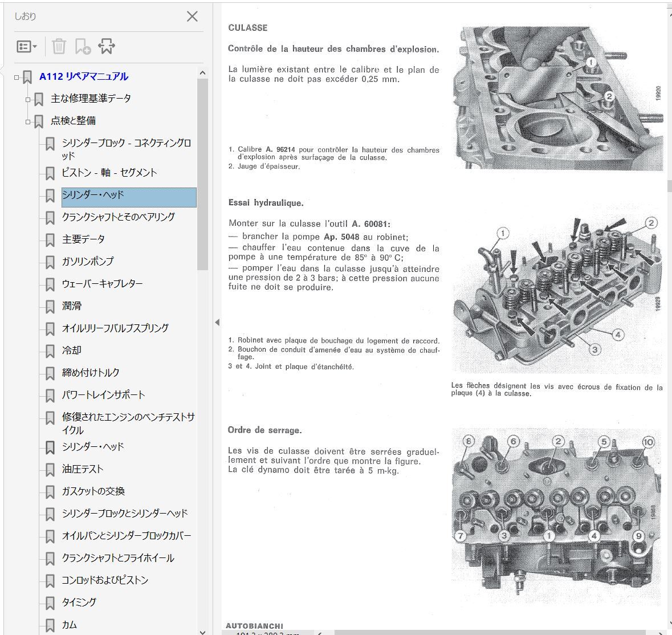Go to 主要データ bookmark
This screenshot has width=672, height=635.
click(x=83, y=239)
